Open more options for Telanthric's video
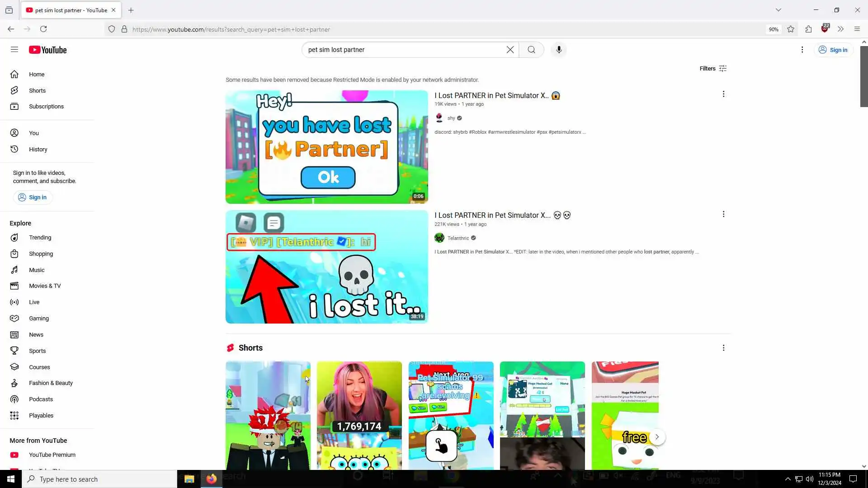Image resolution: width=868 pixels, height=488 pixels. [x=723, y=214]
